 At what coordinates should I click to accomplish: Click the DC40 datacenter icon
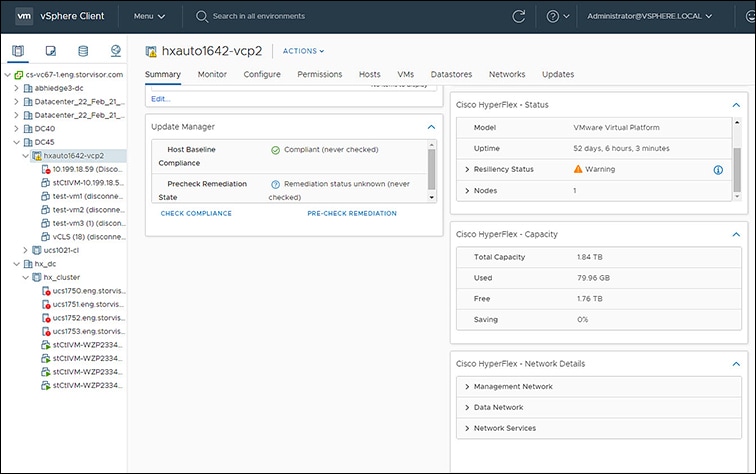28,129
